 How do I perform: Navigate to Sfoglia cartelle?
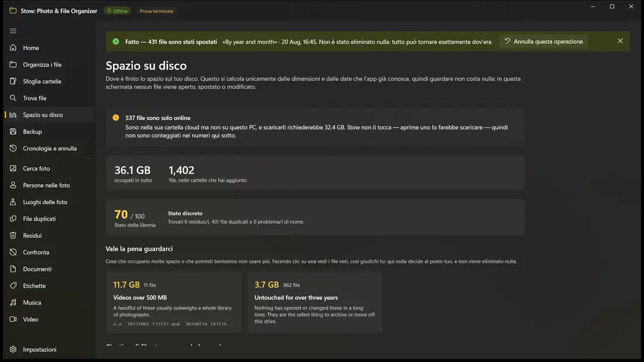coord(49,81)
